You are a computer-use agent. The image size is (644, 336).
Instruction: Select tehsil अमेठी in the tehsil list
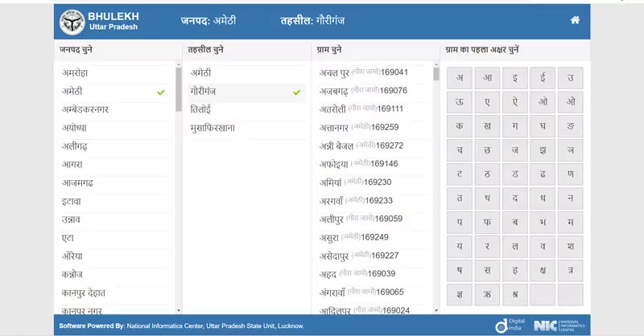click(x=247, y=73)
